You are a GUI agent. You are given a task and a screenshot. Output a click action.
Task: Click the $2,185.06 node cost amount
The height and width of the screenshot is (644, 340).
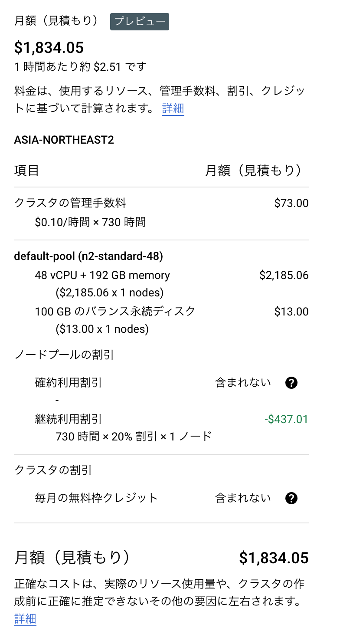tap(284, 275)
